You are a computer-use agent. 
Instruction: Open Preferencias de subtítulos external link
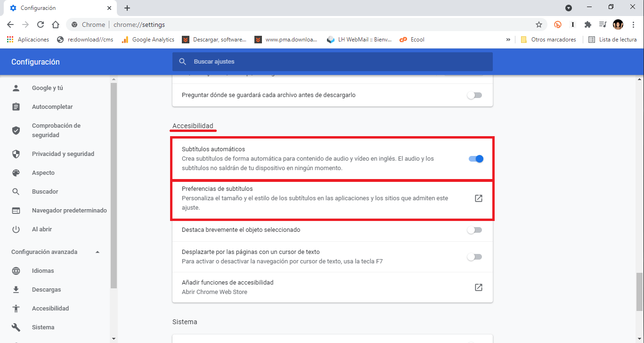479,198
